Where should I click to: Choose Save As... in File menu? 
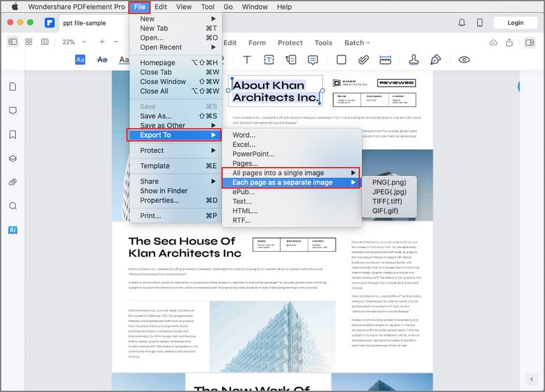[176, 116]
